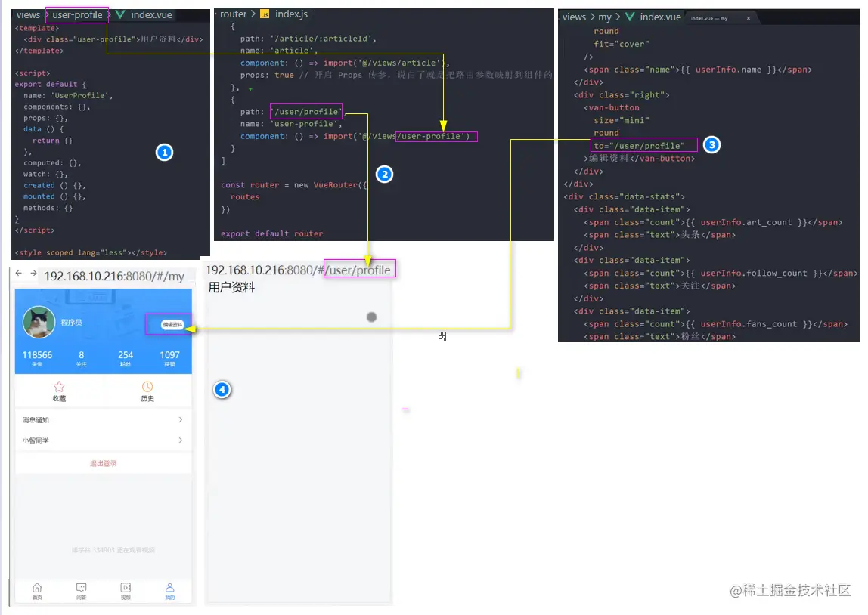The image size is (868, 615).
Task: Tap the 程序员 username in profile header
Action: [x=71, y=322]
